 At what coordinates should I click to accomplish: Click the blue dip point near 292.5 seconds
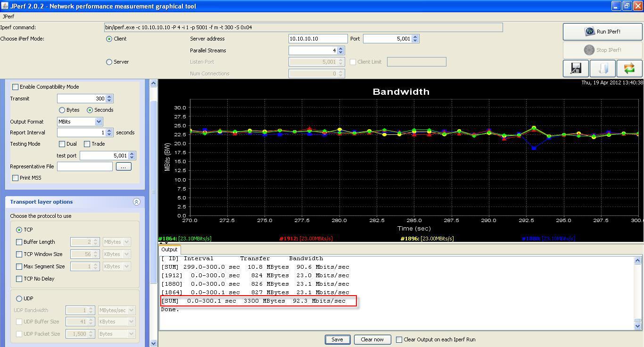point(534,148)
